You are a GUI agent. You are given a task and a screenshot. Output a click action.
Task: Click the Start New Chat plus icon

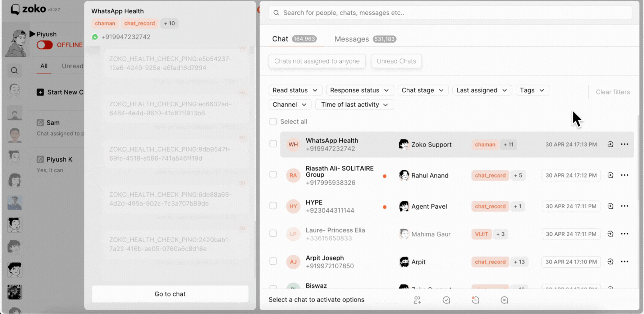point(40,92)
